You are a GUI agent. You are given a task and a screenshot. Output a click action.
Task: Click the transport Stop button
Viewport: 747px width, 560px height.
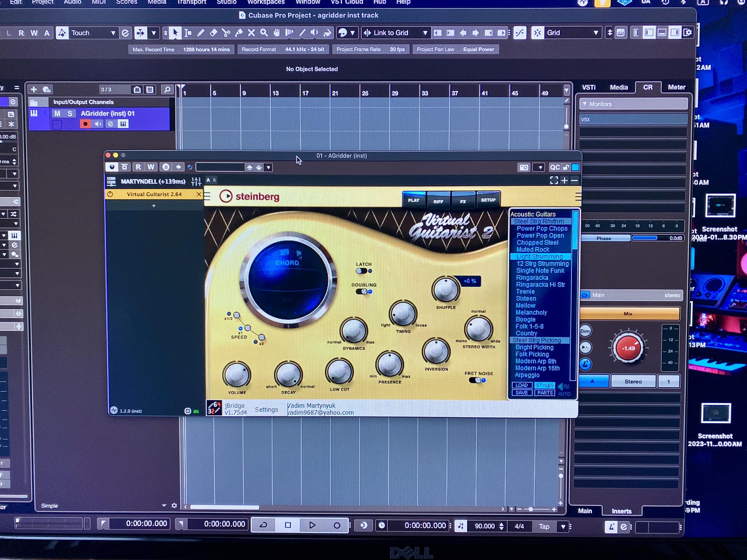(x=288, y=525)
